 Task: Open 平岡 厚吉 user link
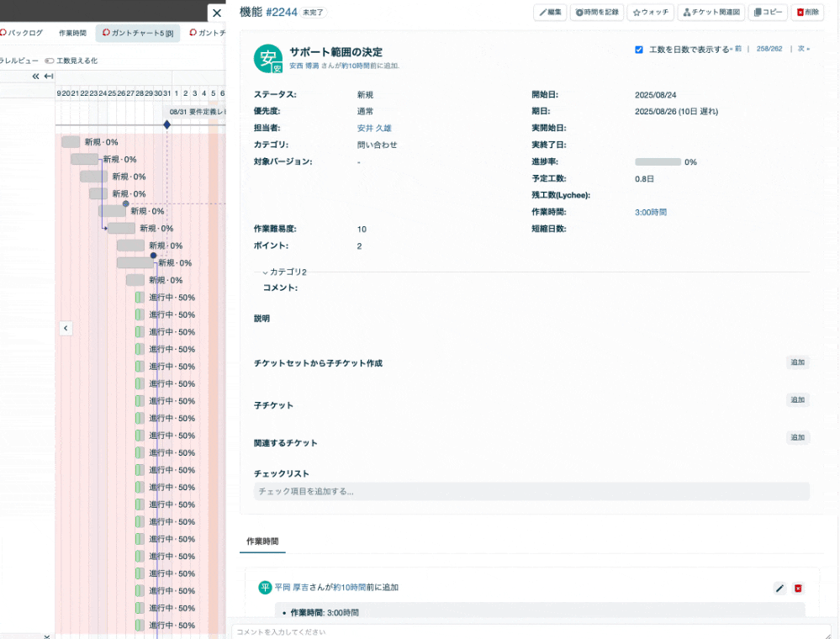[x=292, y=588]
